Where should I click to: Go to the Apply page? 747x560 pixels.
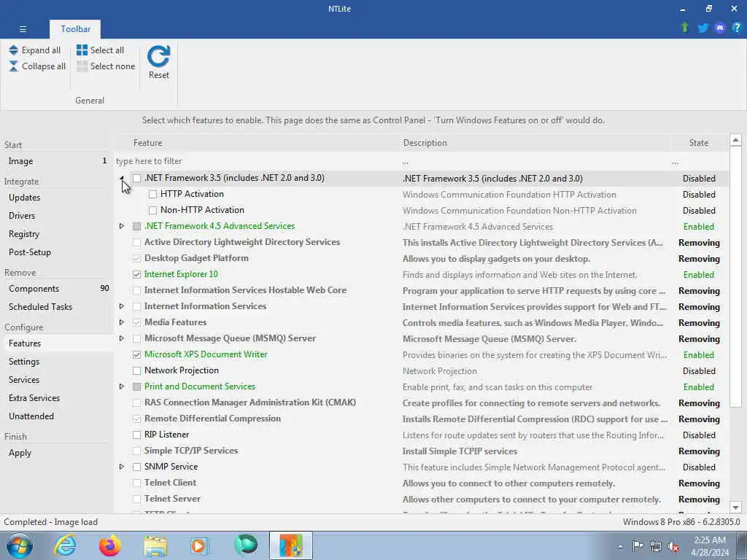(57, 453)
